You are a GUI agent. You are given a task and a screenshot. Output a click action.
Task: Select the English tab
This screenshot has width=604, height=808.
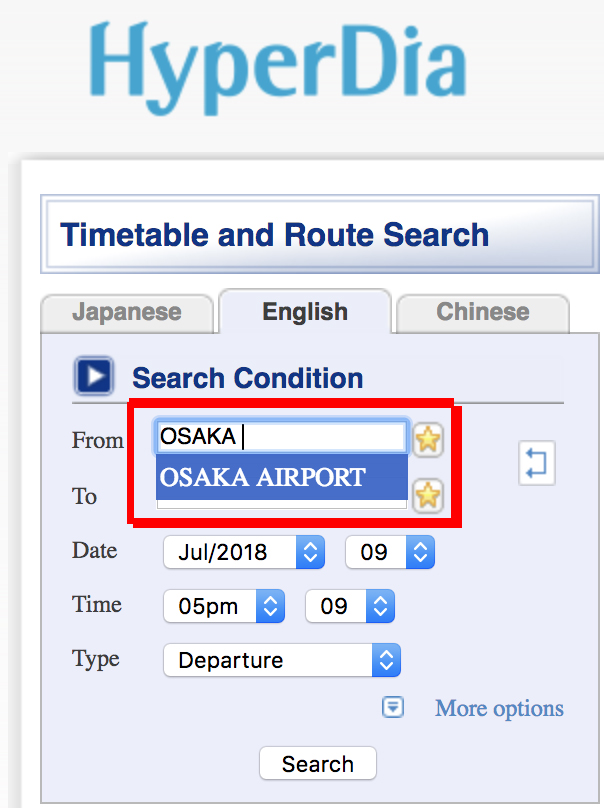tap(305, 312)
